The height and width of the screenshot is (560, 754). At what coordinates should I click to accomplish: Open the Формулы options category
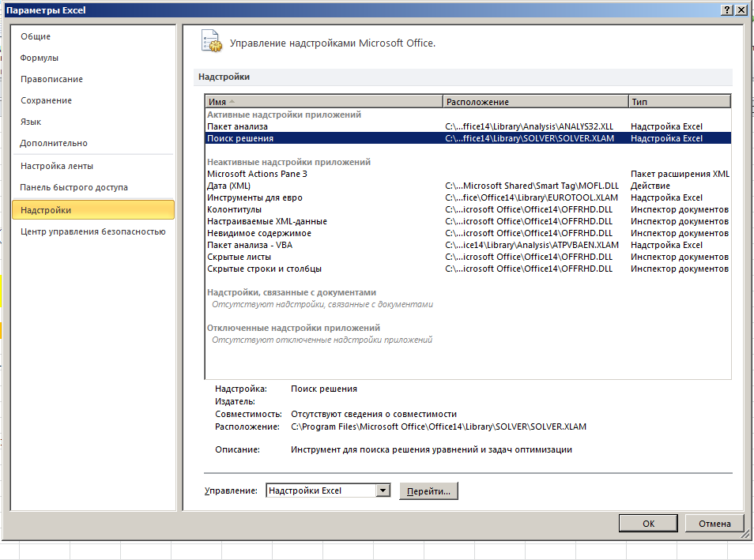tap(40, 58)
